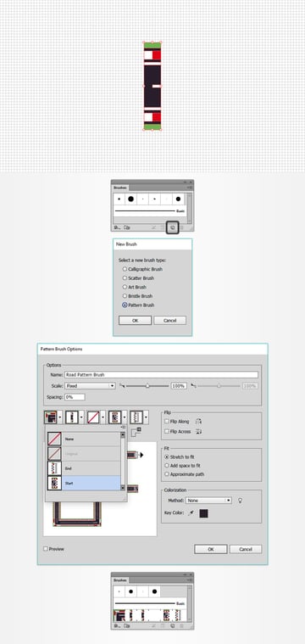Cancel the New Brush dialog
This screenshot has width=305, height=644.
tap(169, 321)
